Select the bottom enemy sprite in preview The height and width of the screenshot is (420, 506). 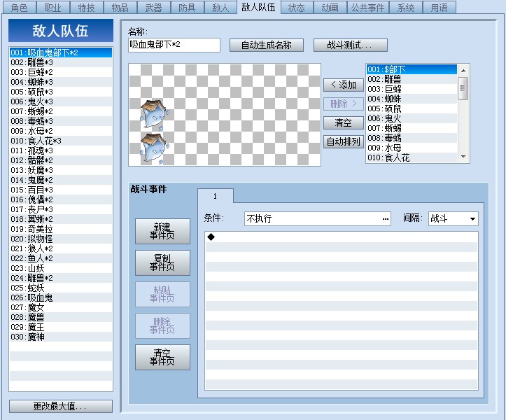[154, 149]
